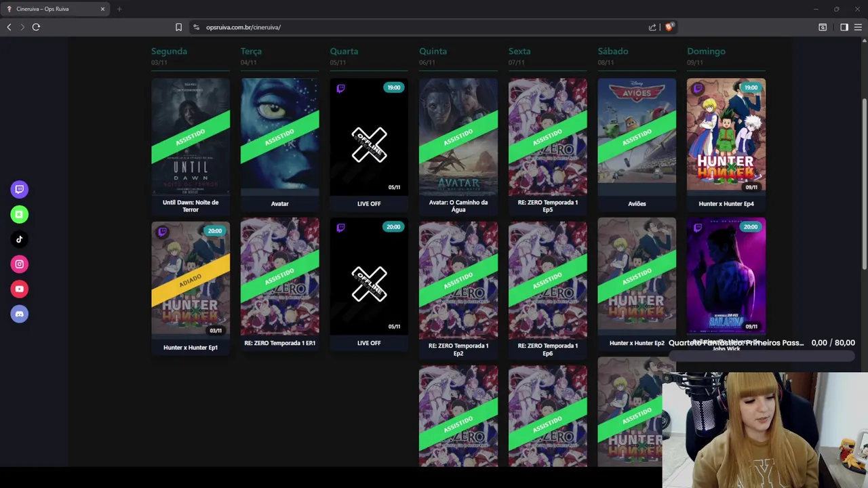The height and width of the screenshot is (488, 868).
Task: Select the Sexta day header
Action: pos(519,52)
